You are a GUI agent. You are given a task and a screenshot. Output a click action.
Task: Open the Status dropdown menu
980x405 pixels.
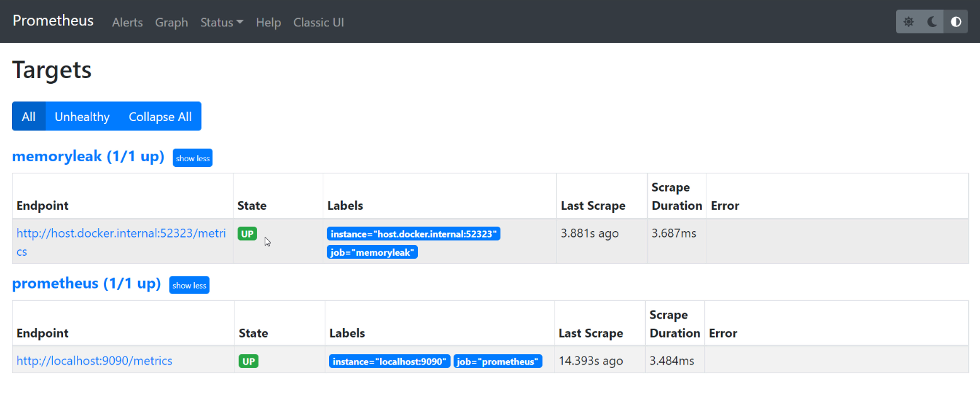point(222,22)
